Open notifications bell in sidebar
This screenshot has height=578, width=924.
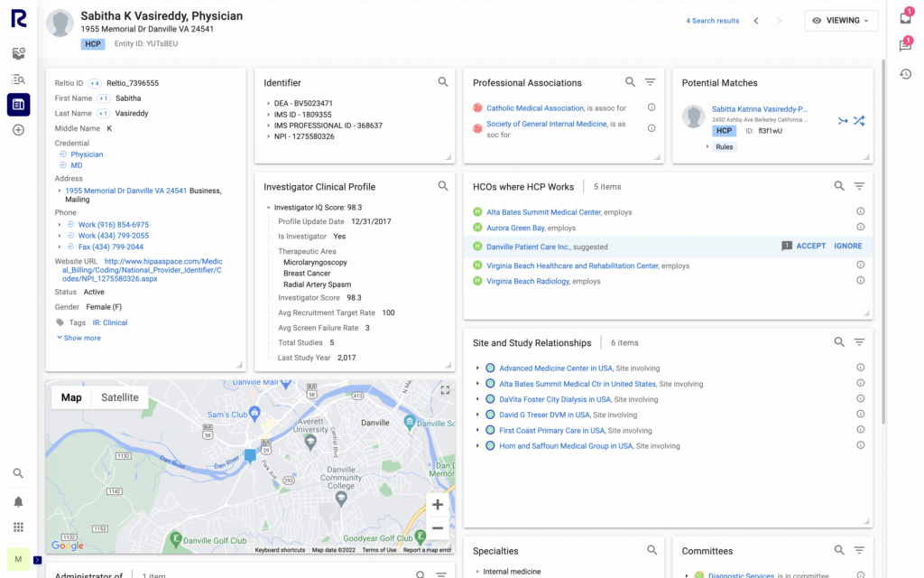[18, 499]
